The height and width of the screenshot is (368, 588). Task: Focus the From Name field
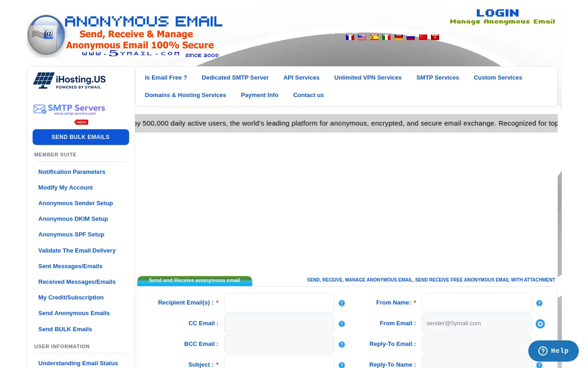(477, 303)
